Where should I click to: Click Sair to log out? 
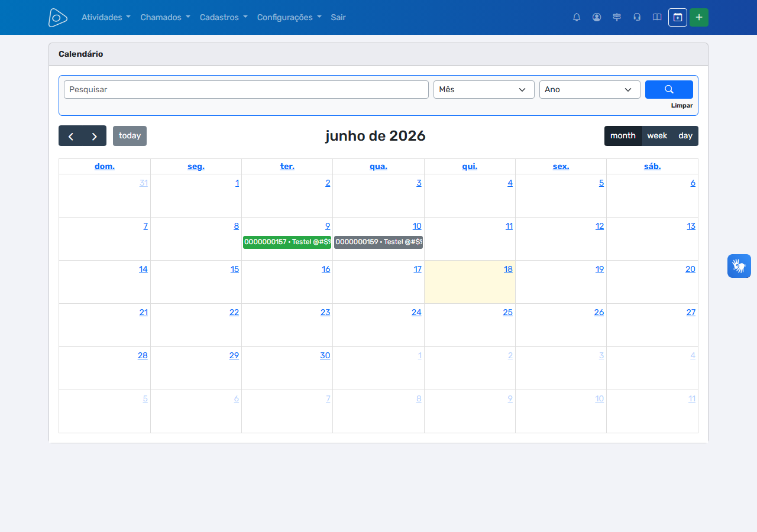338,17
